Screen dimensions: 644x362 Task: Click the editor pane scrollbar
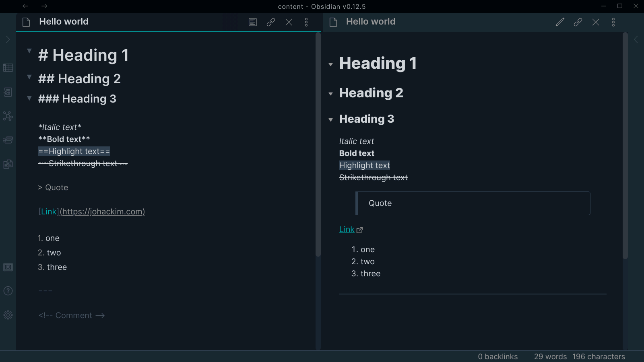coord(318,145)
